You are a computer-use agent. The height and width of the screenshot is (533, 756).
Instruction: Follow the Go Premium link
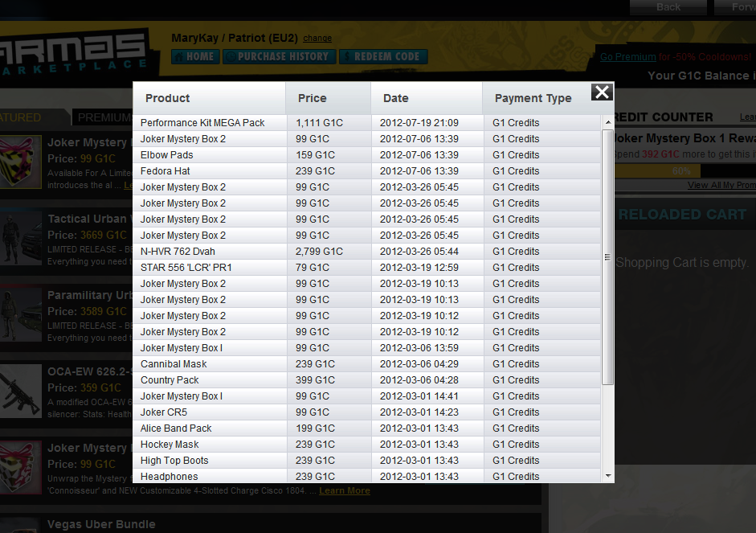[627, 57]
